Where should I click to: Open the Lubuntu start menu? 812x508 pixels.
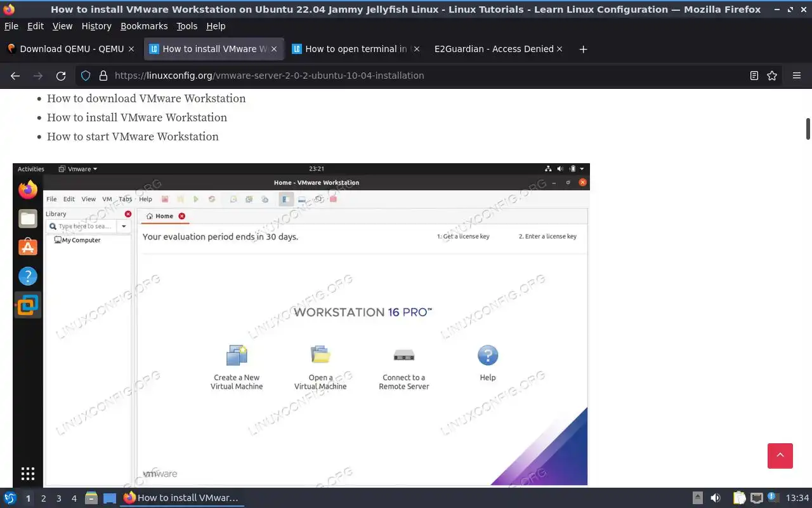(x=10, y=498)
